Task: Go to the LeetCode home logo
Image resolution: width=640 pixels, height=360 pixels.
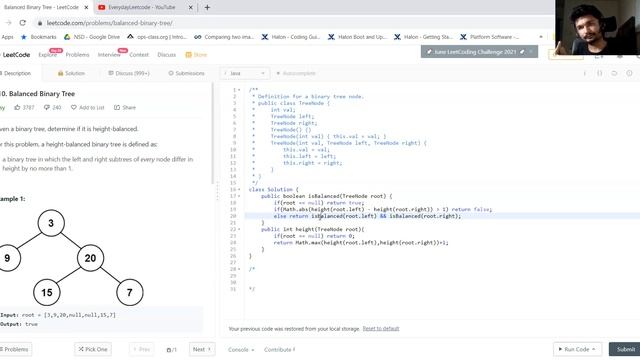Action: pos(16,55)
